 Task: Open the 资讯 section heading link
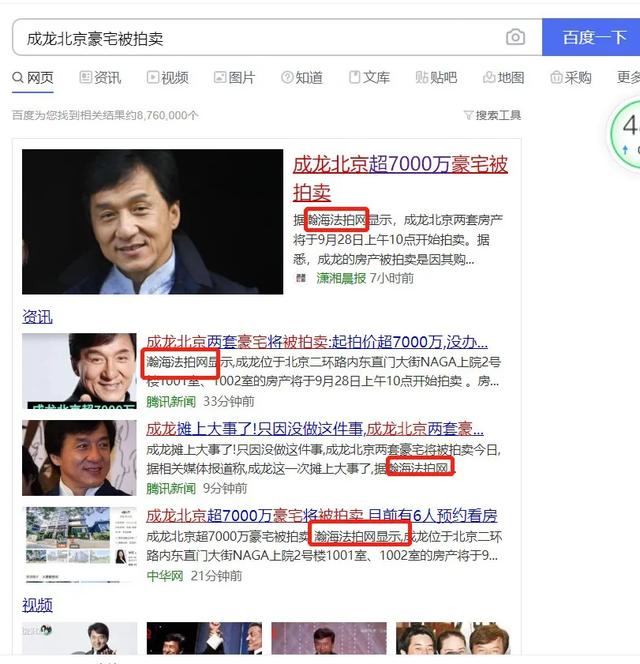tap(37, 317)
